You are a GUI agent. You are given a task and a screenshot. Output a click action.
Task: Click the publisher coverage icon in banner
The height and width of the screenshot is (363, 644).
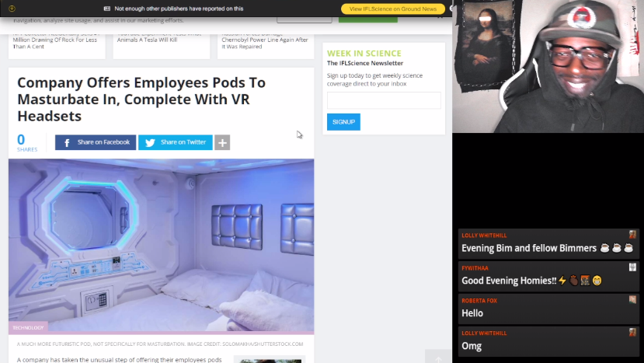[x=107, y=9]
